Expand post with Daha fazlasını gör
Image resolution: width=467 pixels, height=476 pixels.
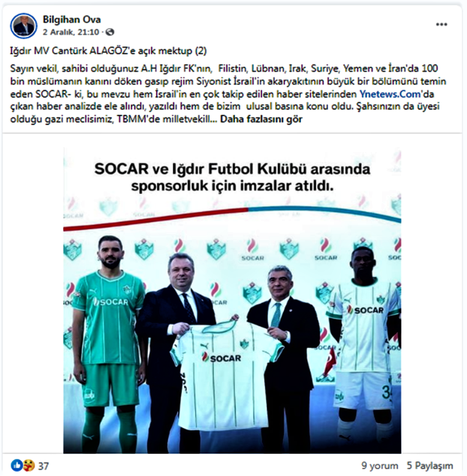(261, 119)
